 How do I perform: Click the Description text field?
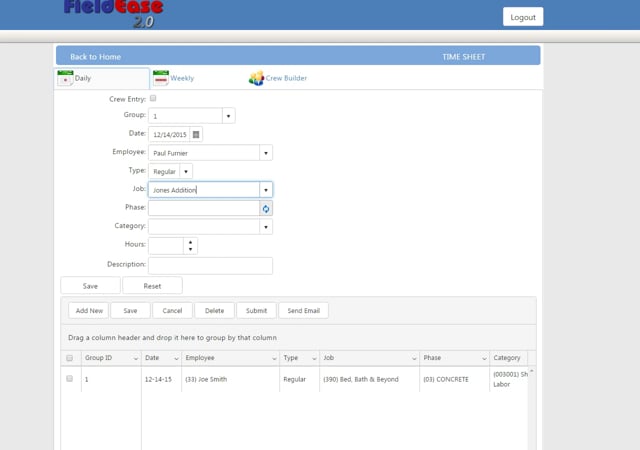[210, 265]
